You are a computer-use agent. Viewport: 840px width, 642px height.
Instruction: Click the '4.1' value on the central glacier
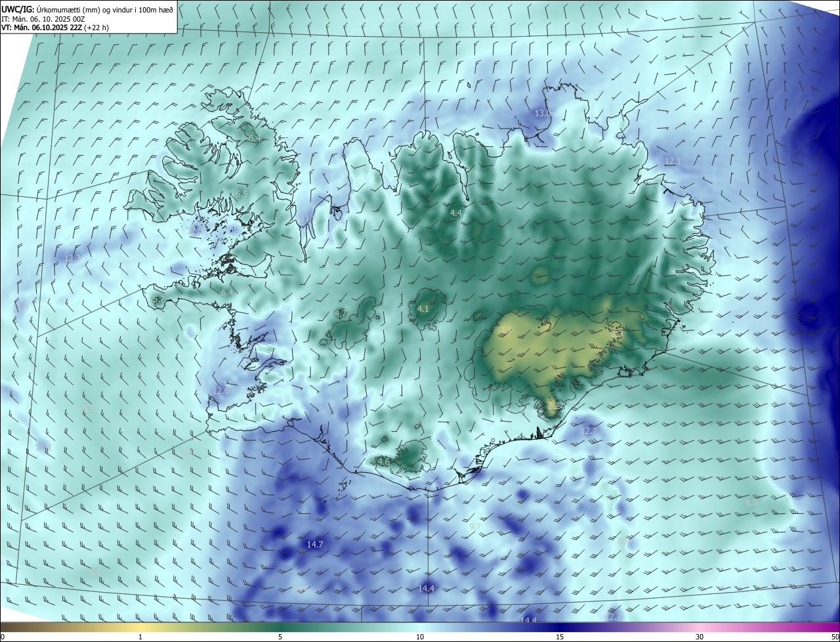coord(423,309)
